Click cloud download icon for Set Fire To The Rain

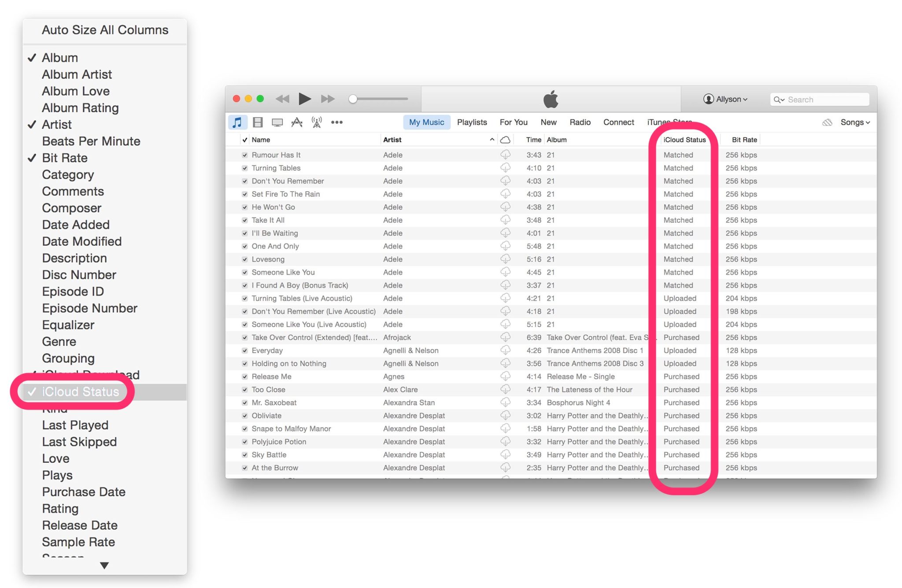505,194
